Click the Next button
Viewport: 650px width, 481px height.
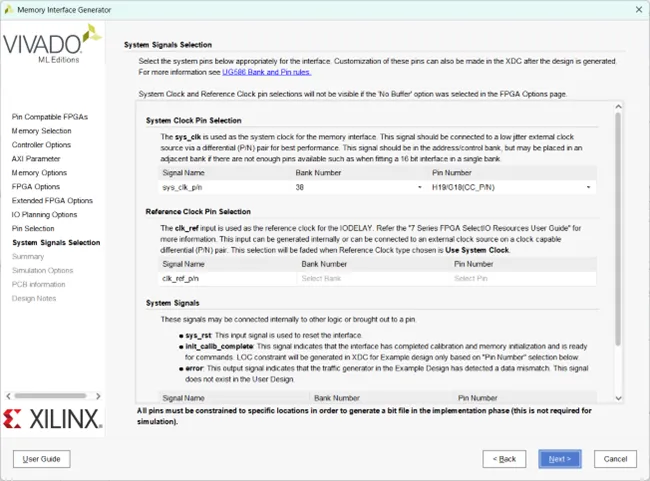pos(560,459)
